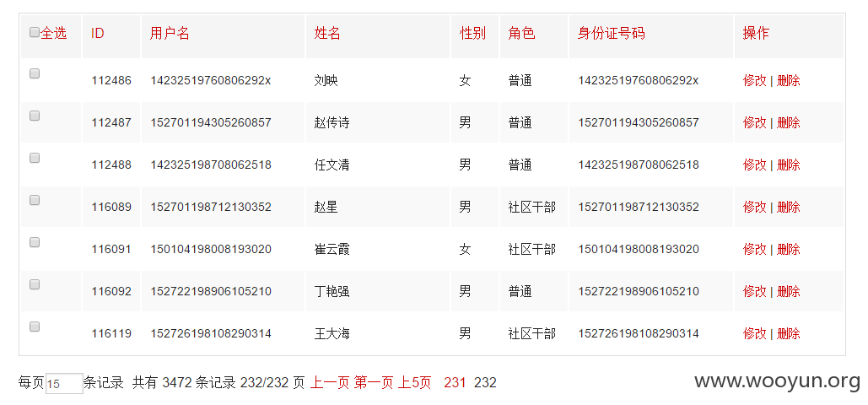Viewport: 868px width, 405px height.
Task: Open 修改 for ID 116119
Action: [754, 333]
